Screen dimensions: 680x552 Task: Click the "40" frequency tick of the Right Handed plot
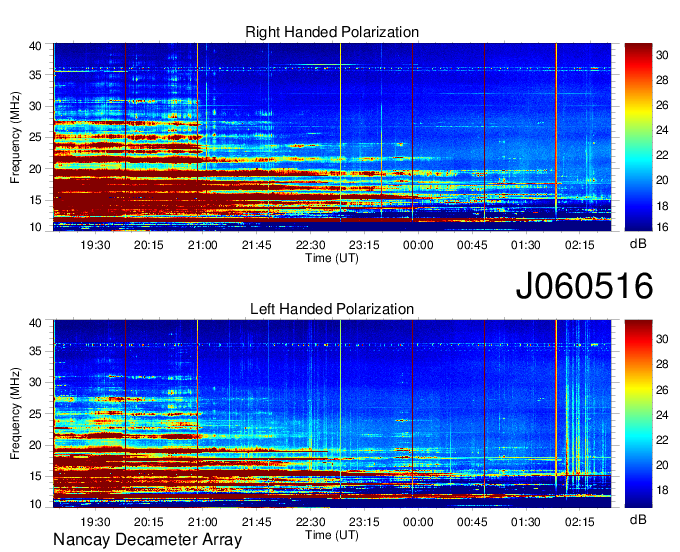pyautogui.click(x=35, y=46)
